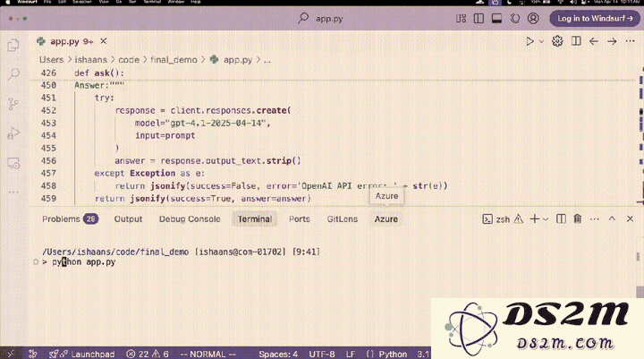This screenshot has width=644, height=359.
Task: Open errors and warnings count 22 6
Action: [x=148, y=354]
